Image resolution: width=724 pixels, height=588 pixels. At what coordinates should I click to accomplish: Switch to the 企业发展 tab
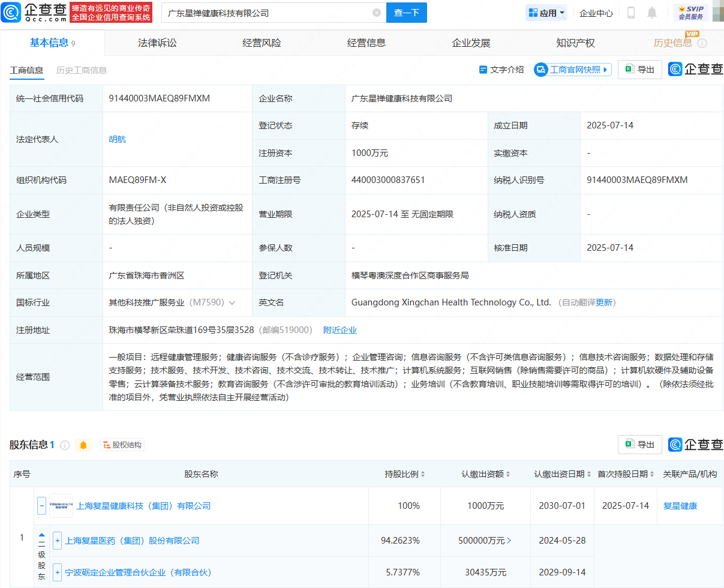coord(471,43)
